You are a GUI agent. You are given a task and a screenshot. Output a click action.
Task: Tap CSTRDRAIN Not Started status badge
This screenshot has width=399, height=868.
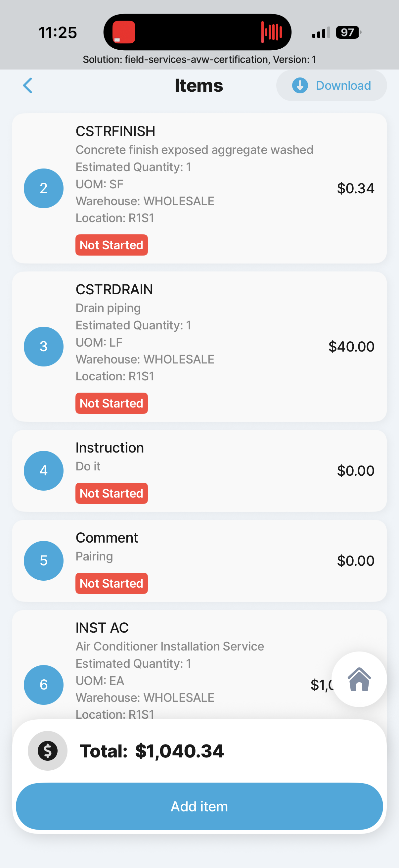[111, 403]
